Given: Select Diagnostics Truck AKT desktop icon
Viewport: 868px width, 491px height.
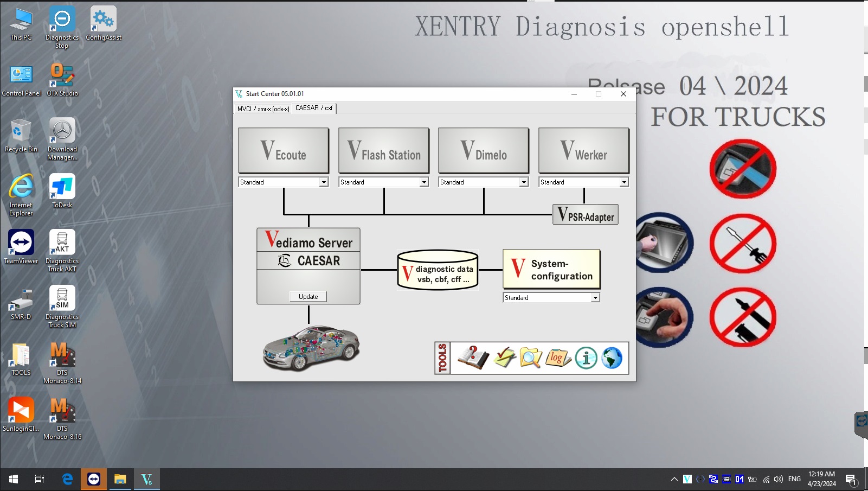Looking at the screenshot, I should coord(62,251).
